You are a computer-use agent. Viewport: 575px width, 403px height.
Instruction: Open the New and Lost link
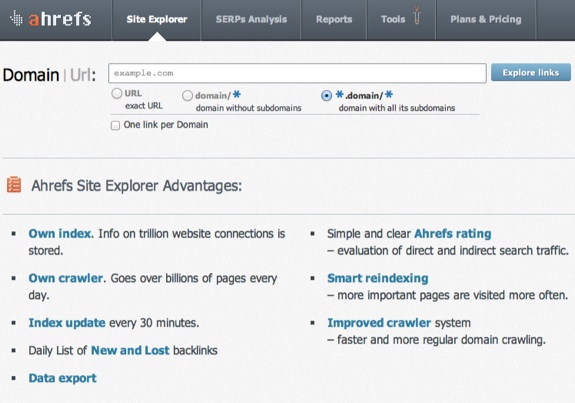point(130,351)
